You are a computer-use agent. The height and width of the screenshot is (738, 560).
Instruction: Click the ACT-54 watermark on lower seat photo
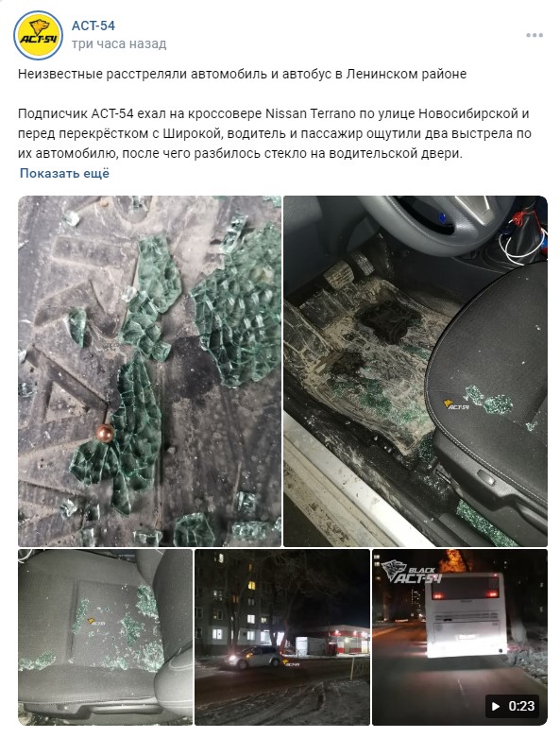coord(96,622)
